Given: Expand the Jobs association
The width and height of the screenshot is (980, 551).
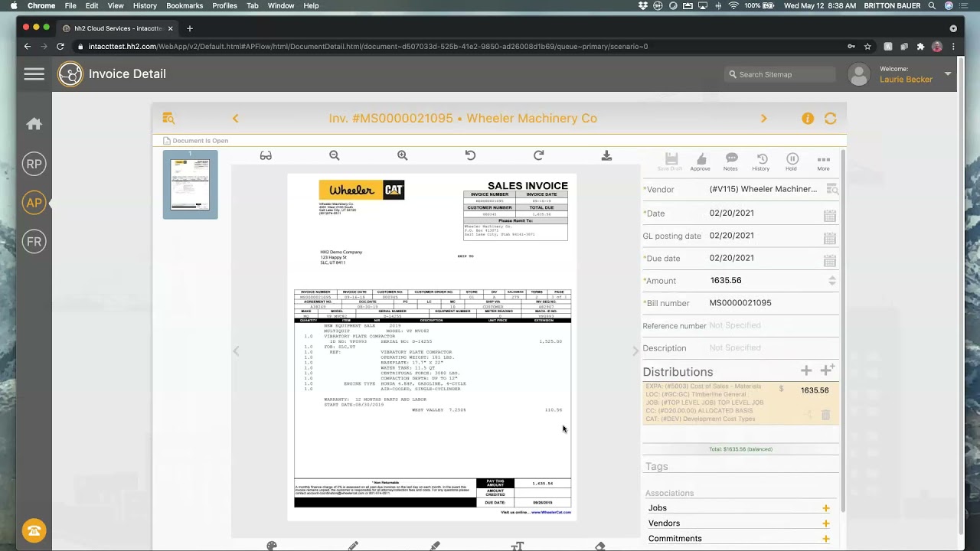Looking at the screenshot, I should 826,508.
